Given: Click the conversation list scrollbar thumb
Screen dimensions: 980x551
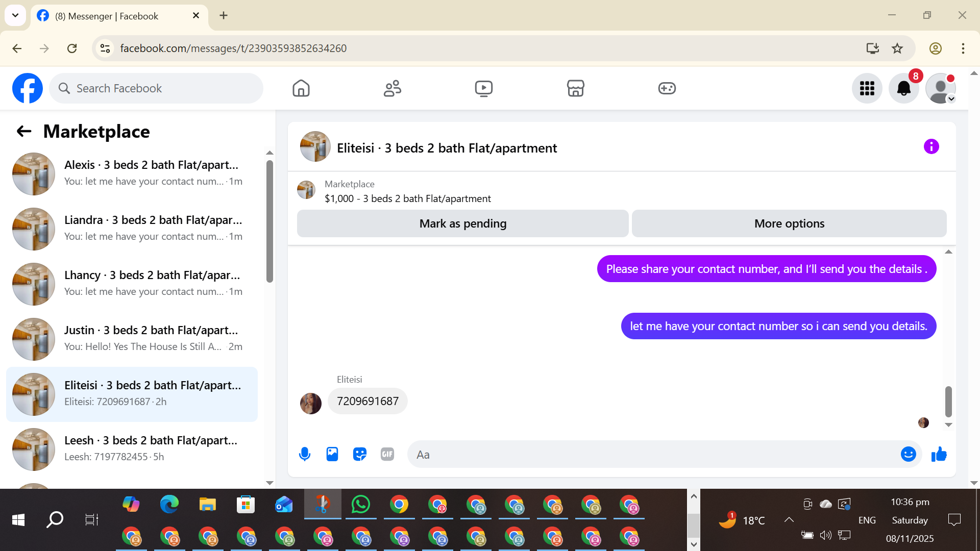Looking at the screenshot, I should click(269, 221).
